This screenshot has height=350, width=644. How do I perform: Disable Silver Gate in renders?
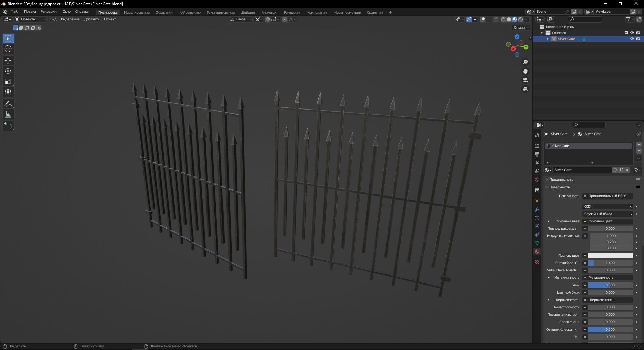[x=638, y=39]
